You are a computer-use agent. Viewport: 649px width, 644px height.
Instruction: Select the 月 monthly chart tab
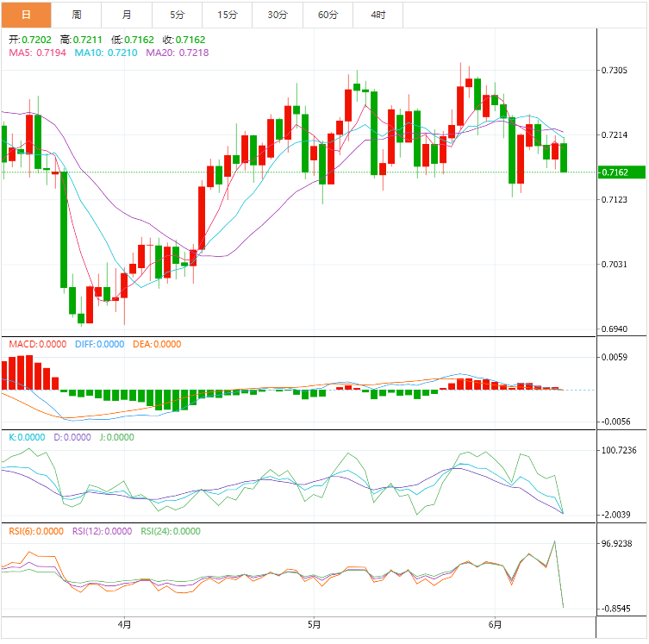click(127, 15)
